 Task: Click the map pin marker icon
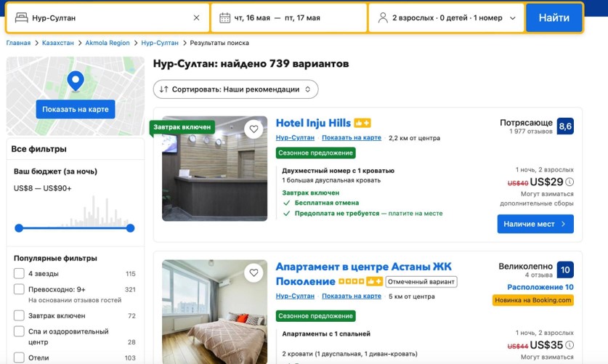pos(75,81)
